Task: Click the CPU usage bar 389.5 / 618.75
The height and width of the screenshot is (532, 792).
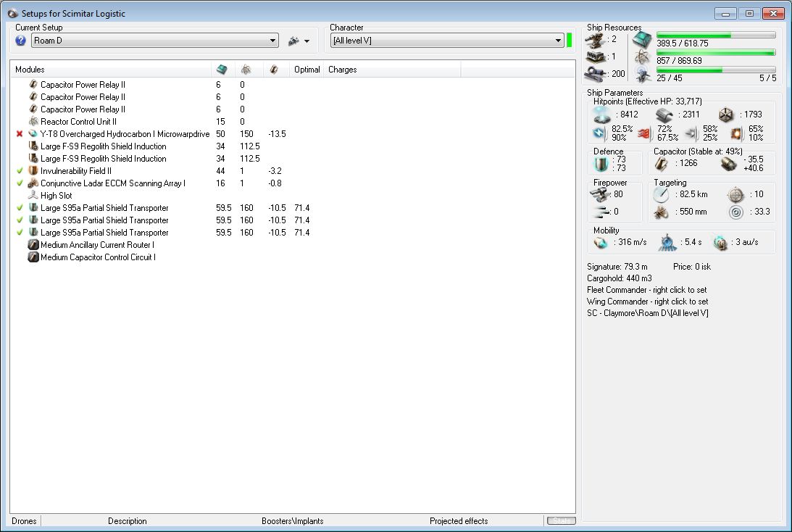Action: pos(716,35)
